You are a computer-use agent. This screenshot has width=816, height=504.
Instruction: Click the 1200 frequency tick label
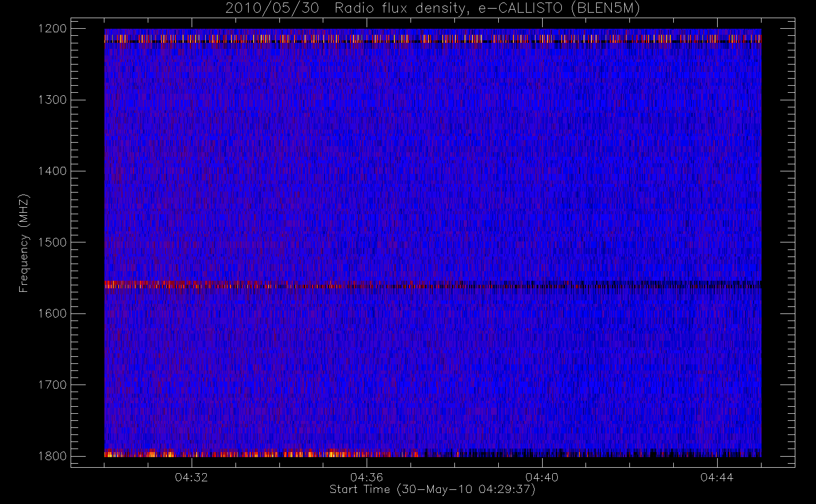pyautogui.click(x=52, y=29)
